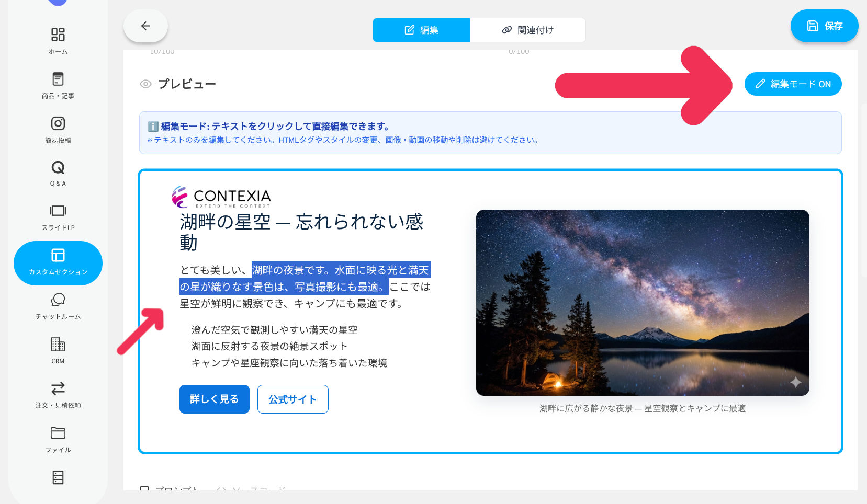The width and height of the screenshot is (867, 504).
Task: Open the チャットルーム section
Action: coord(58,303)
